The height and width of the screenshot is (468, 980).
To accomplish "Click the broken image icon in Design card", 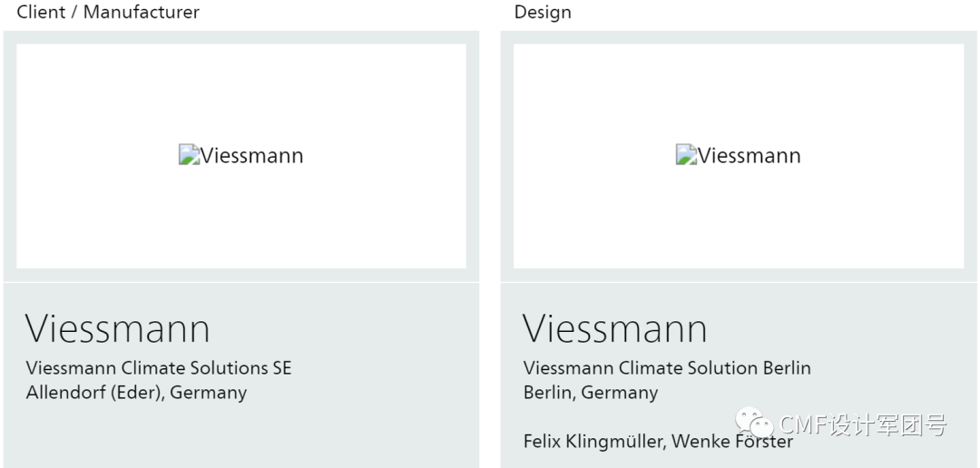I will (x=685, y=155).
